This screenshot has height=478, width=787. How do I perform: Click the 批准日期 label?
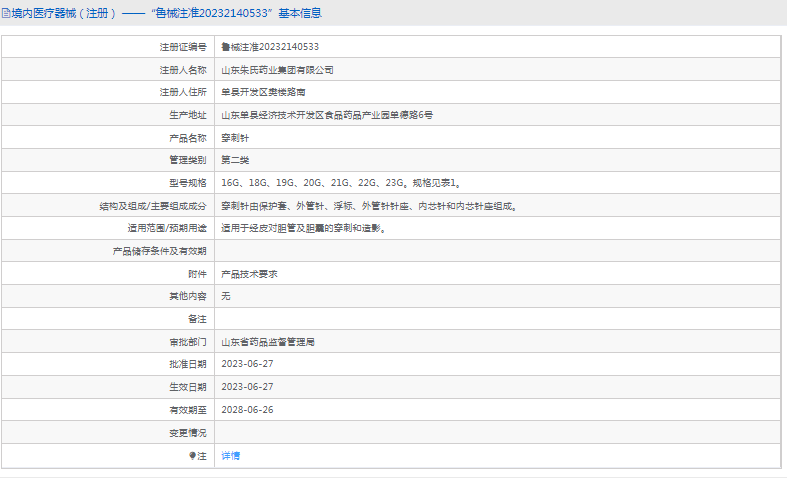tap(188, 364)
